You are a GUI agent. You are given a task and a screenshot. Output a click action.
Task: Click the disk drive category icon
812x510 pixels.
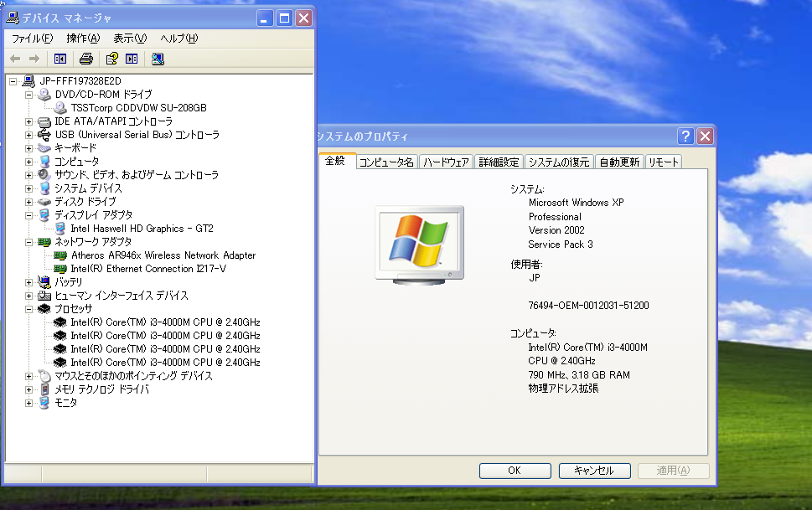point(44,202)
